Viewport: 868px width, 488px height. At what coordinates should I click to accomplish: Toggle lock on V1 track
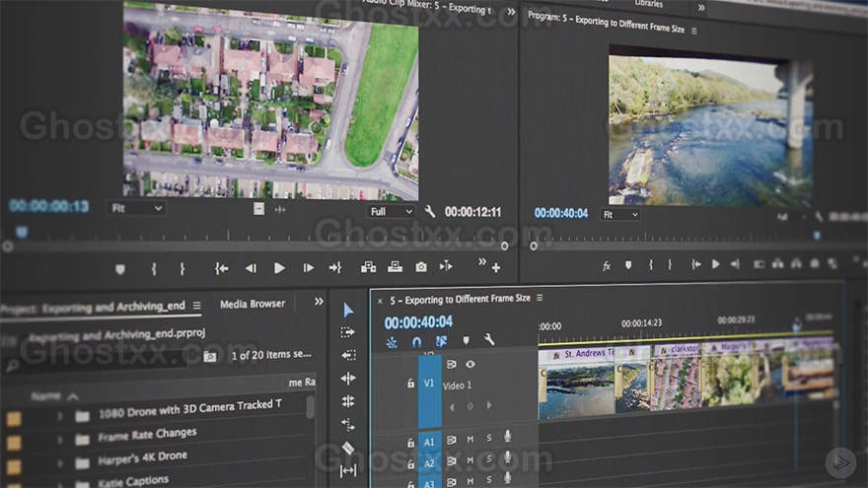(410, 383)
